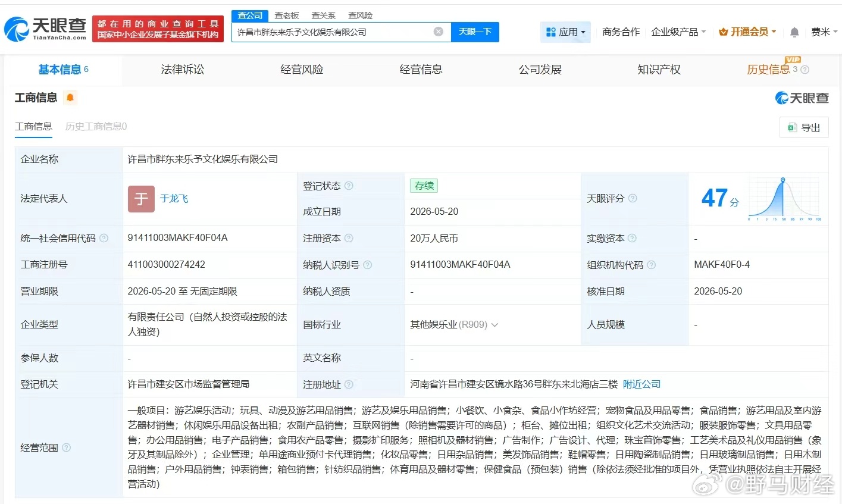Switch to the 知识产权 tab
Image resolution: width=842 pixels, height=504 pixels.
[659, 70]
